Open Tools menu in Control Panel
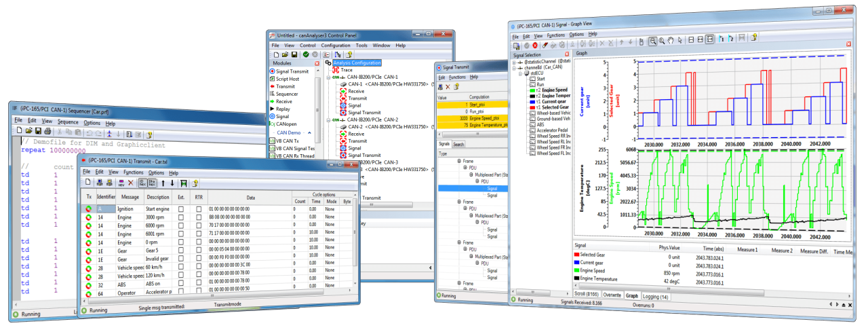 coord(361,45)
